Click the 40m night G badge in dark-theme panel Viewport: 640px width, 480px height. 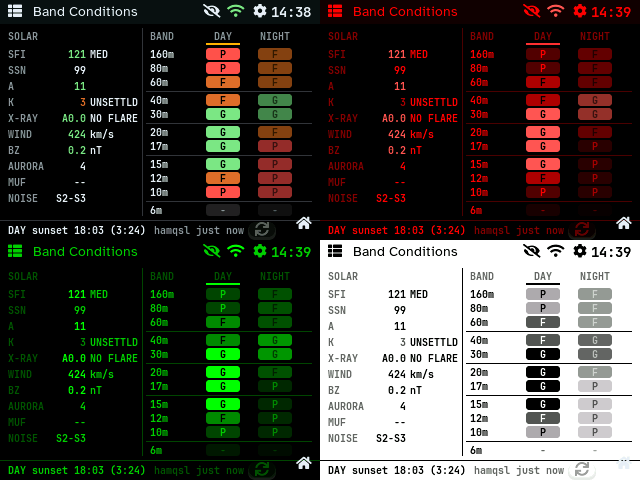(x=275, y=100)
